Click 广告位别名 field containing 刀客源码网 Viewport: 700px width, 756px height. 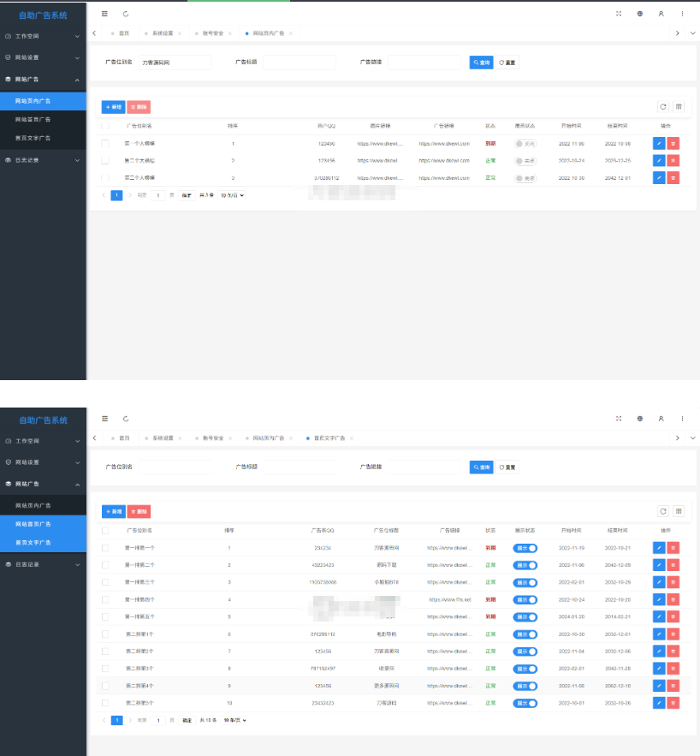tap(175, 63)
